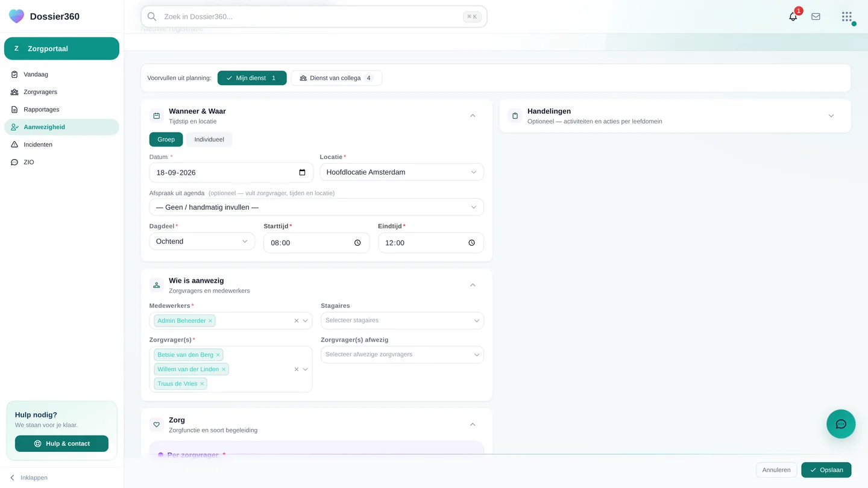This screenshot has width=868, height=488.
Task: Click the Opslaan button
Action: click(x=826, y=470)
